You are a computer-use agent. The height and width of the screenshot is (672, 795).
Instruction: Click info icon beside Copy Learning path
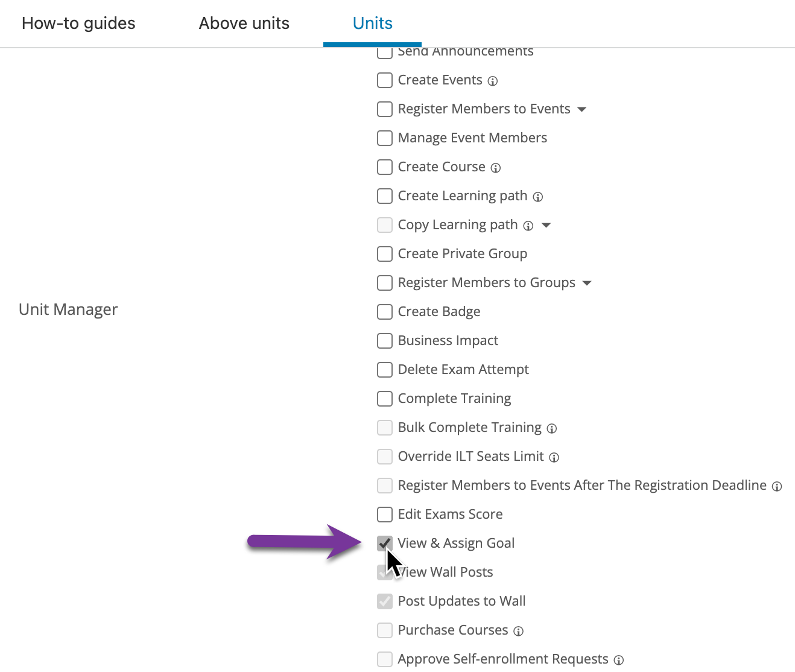[x=528, y=226]
